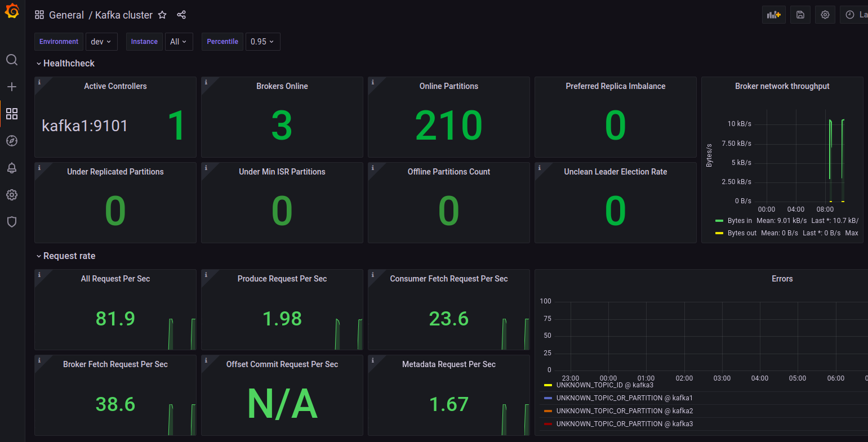The width and height of the screenshot is (868, 442).
Task: Open the Configuration gear in sidebar
Action: click(12, 195)
